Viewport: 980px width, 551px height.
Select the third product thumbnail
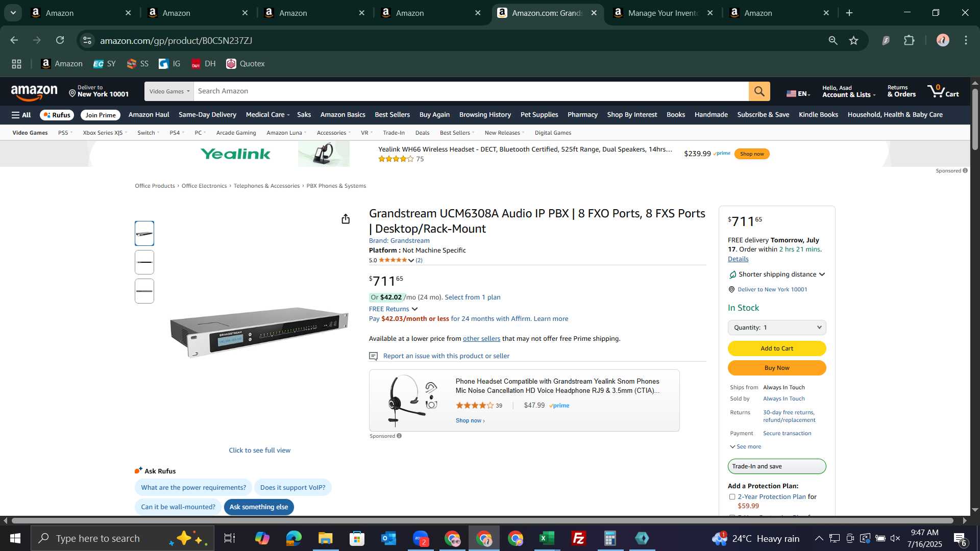[144, 291]
